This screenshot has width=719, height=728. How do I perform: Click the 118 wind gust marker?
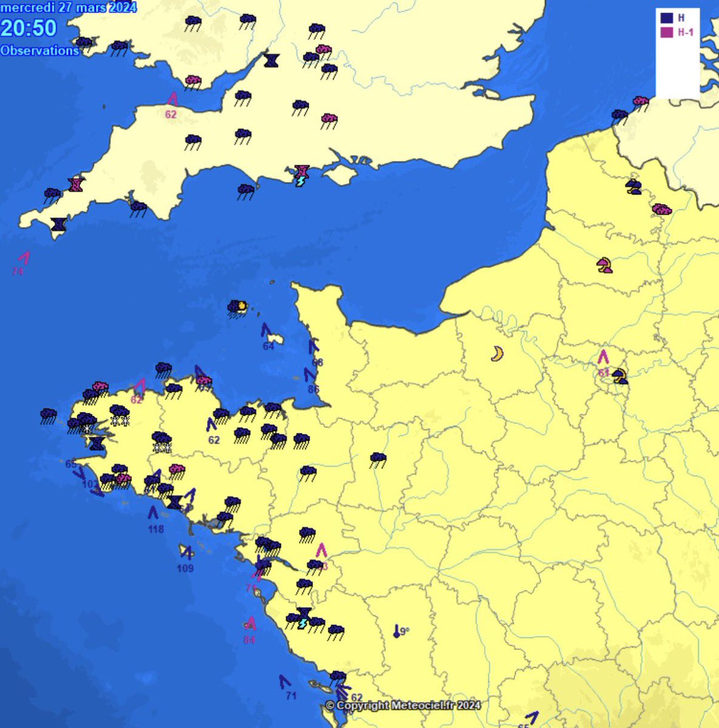point(155,520)
